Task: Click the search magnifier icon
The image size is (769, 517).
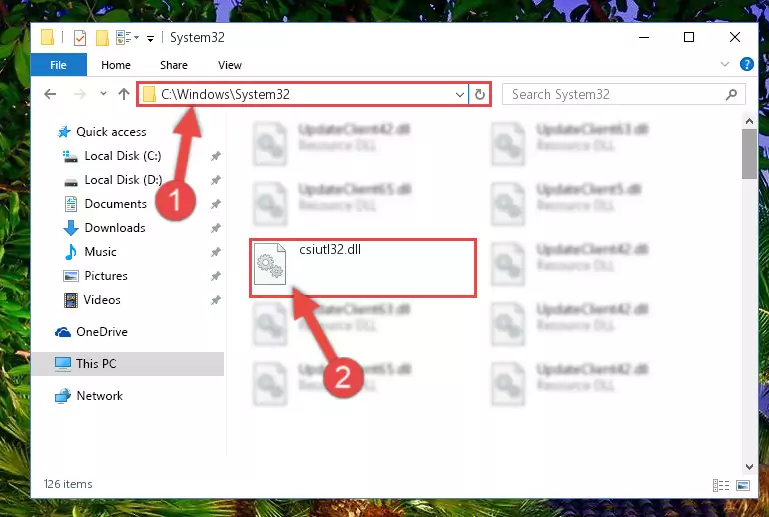Action: pyautogui.click(x=731, y=94)
